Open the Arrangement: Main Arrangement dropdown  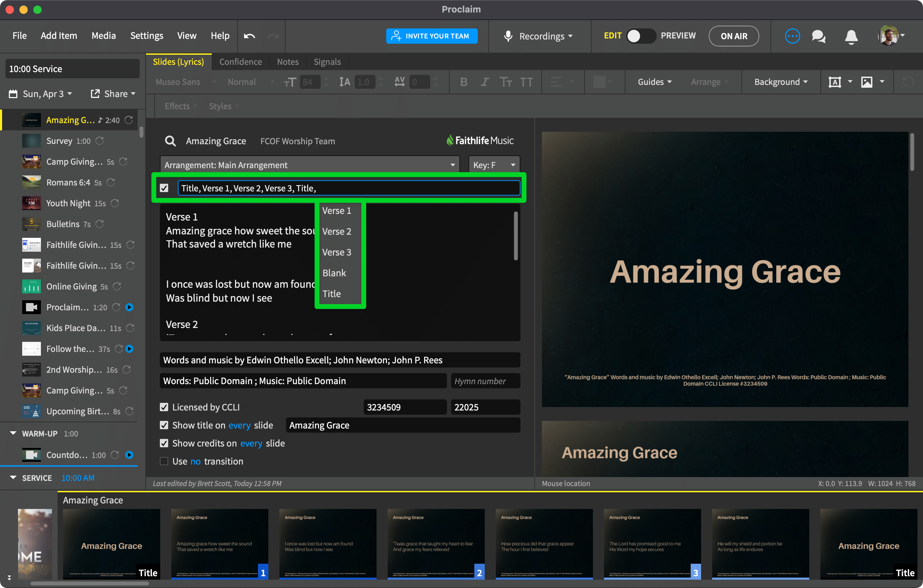point(310,165)
